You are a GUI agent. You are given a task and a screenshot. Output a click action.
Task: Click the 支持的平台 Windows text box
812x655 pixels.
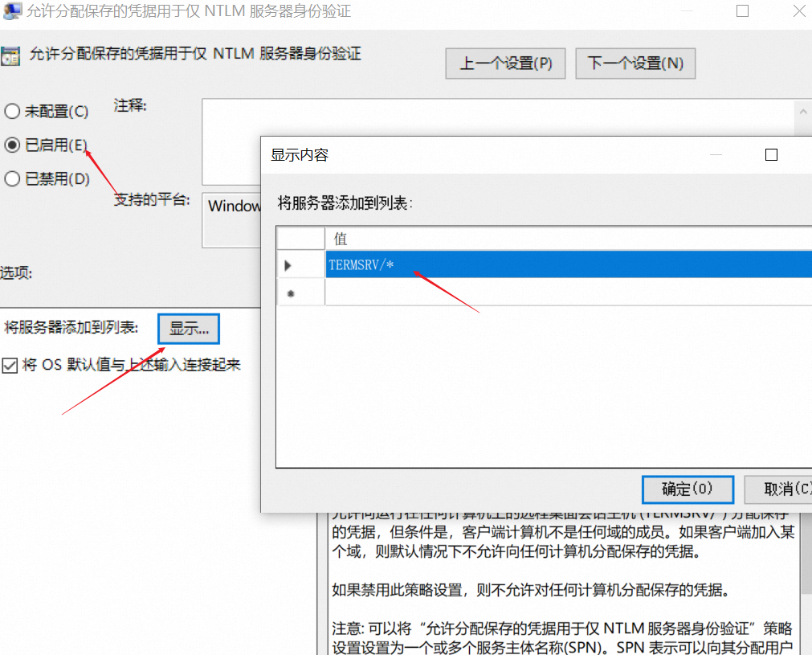click(233, 221)
